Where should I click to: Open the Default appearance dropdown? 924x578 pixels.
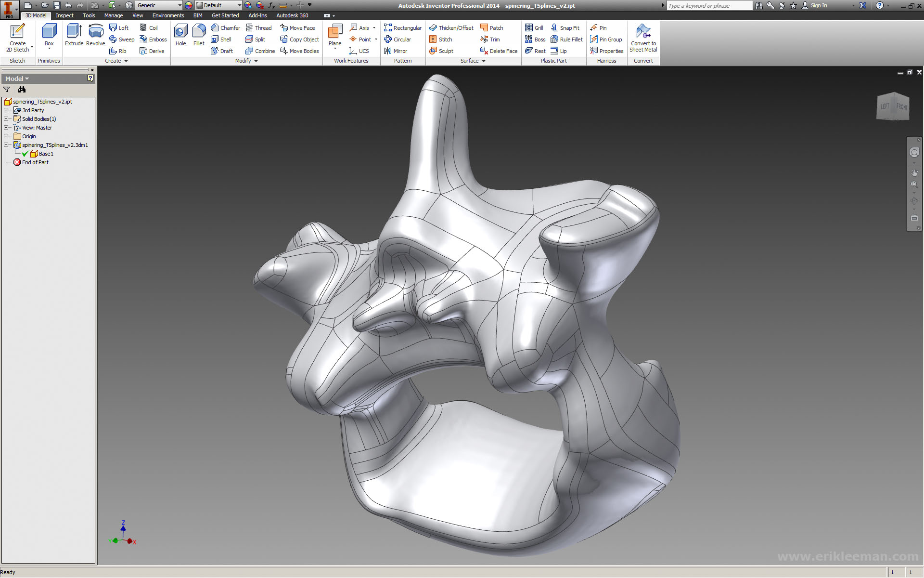(239, 5)
